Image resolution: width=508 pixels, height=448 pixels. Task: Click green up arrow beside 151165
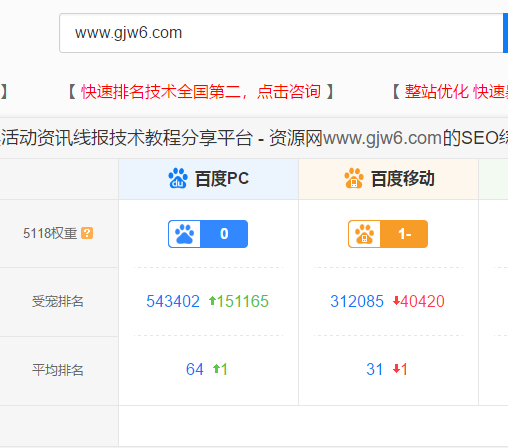pyautogui.click(x=212, y=301)
